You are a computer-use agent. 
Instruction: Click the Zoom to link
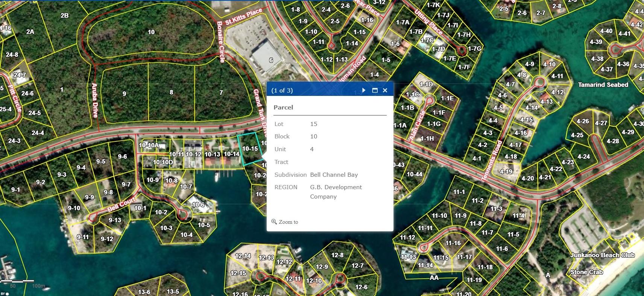288,222
